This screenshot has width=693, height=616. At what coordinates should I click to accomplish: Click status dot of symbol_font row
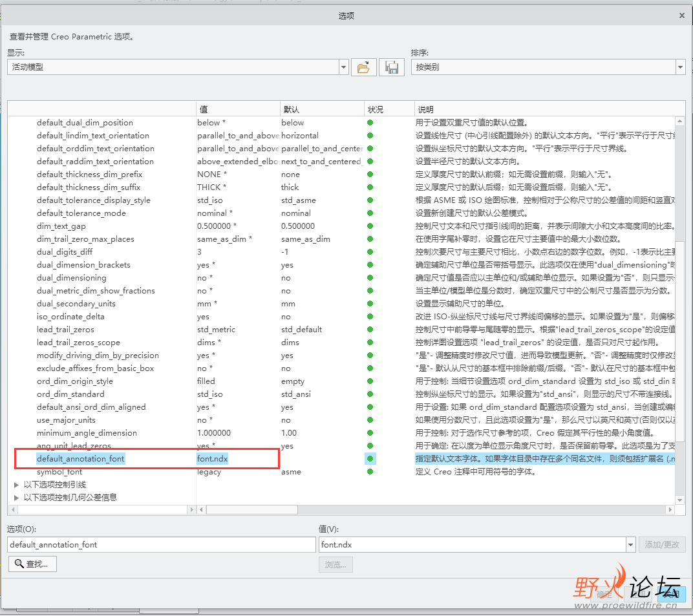tap(370, 471)
